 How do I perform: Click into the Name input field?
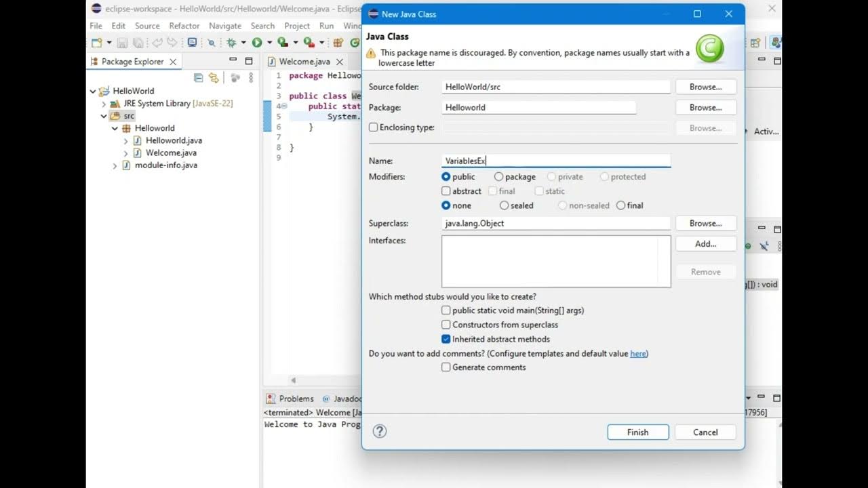(x=556, y=161)
